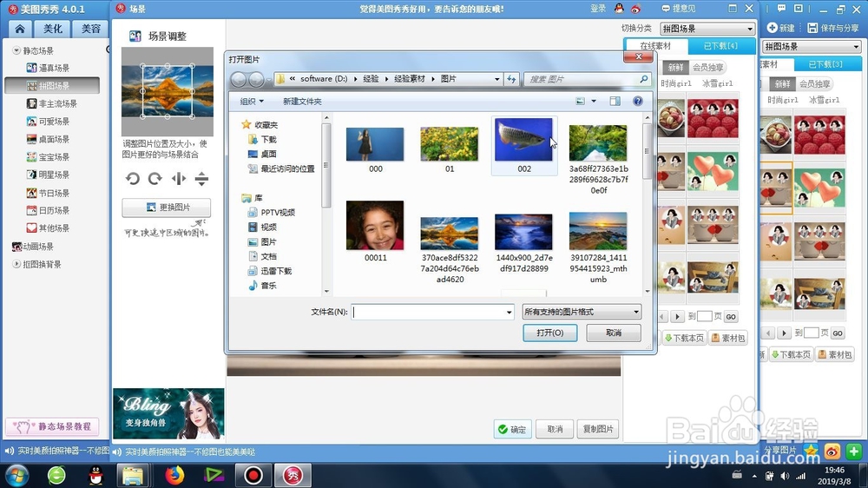Click 取消 in file dialog
868x488 pixels.
click(614, 333)
